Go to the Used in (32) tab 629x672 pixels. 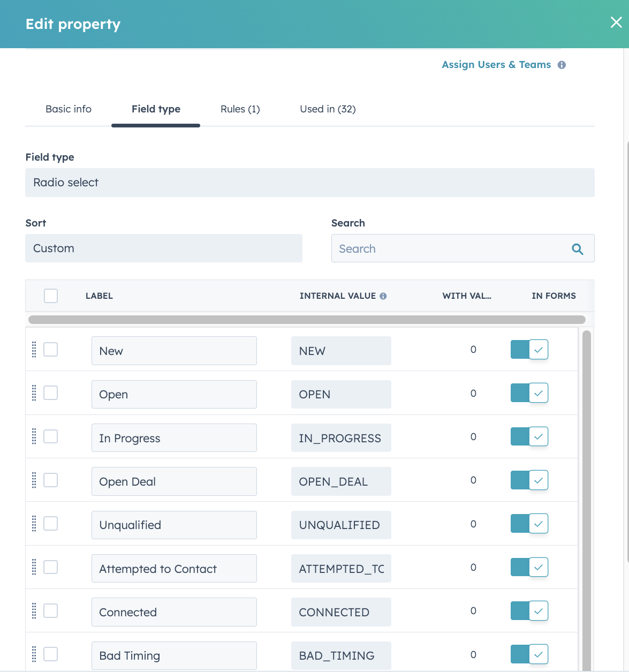[x=328, y=109]
